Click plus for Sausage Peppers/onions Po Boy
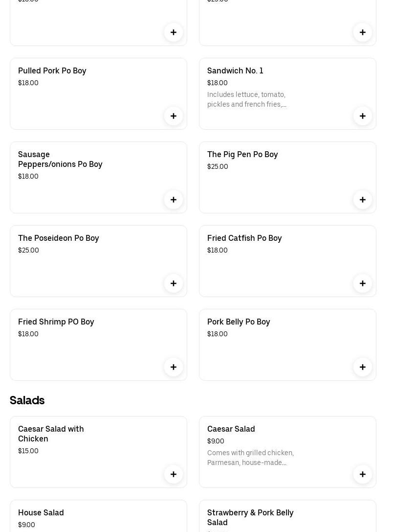393x532 pixels. (x=174, y=200)
